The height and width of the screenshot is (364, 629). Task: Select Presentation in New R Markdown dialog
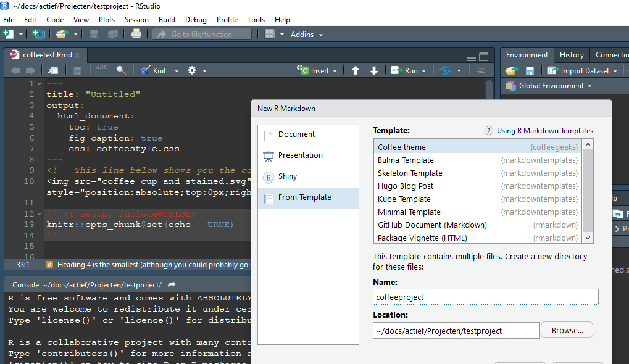[308, 155]
